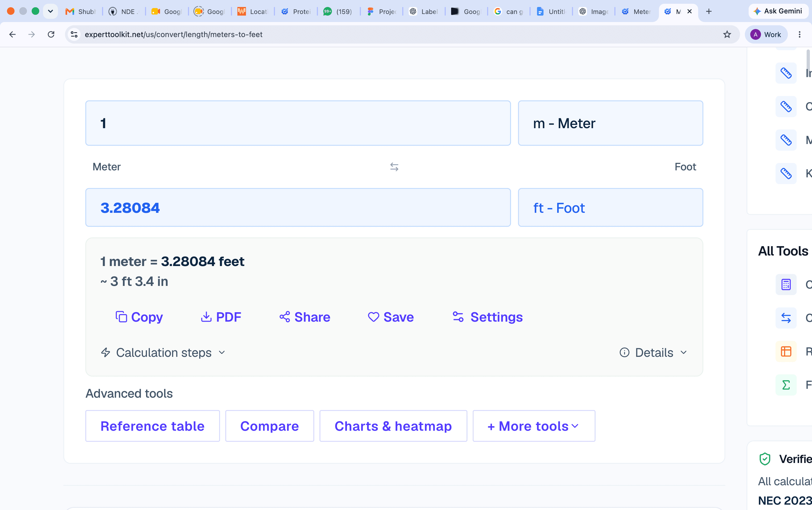Expand the Calculation steps section
This screenshot has width=812, height=510.
163,353
